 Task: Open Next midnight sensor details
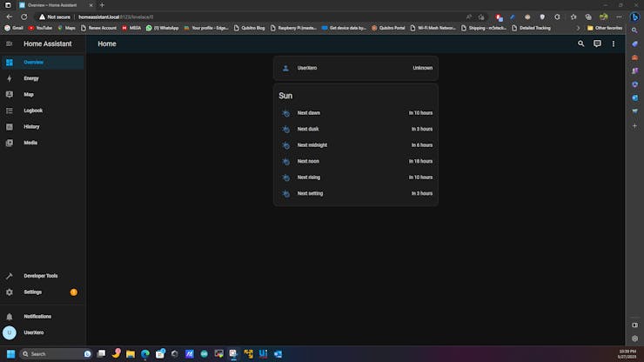click(x=355, y=145)
